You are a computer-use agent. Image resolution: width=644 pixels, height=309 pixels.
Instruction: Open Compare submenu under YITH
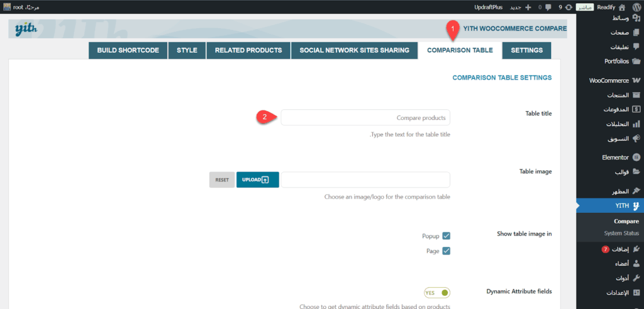point(626,221)
